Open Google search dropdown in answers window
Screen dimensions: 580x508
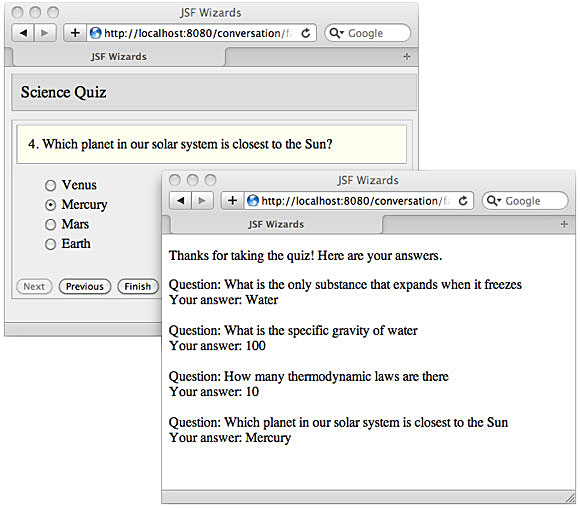pos(494,201)
